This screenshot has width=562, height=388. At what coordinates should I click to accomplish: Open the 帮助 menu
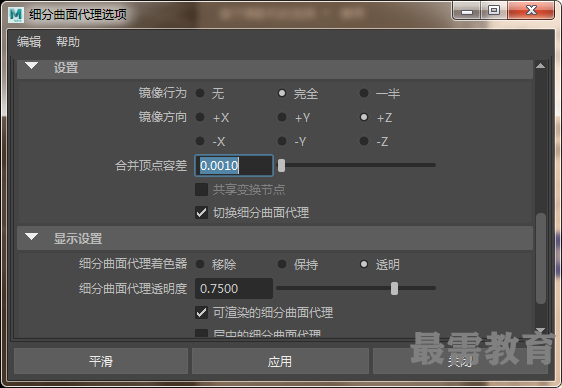pyautogui.click(x=68, y=42)
